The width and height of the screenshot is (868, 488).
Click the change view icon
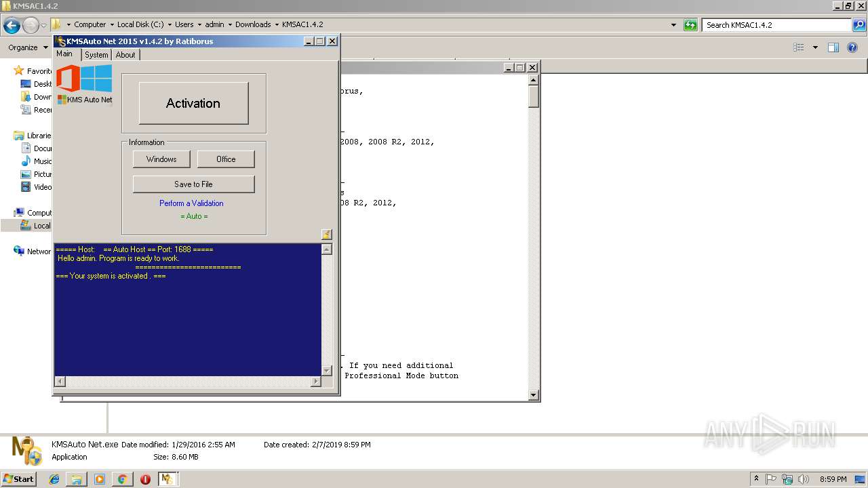point(799,47)
